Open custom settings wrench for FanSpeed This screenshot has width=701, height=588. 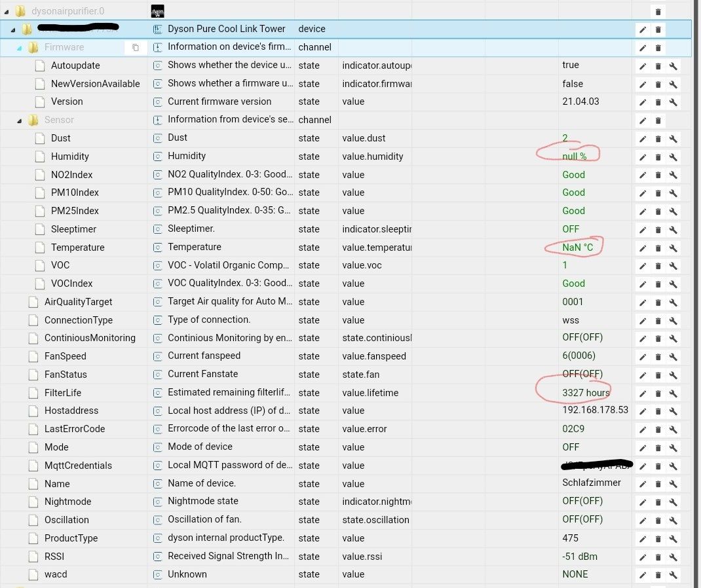pos(673,357)
